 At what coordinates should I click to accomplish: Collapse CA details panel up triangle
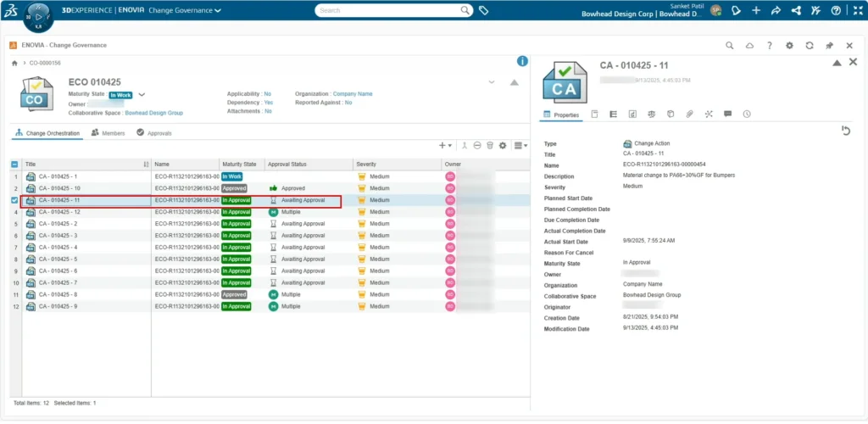[837, 63]
